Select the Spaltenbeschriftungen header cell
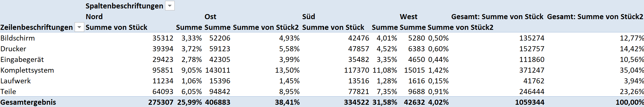The width and height of the screenshot is (644, 107). pos(124,6)
